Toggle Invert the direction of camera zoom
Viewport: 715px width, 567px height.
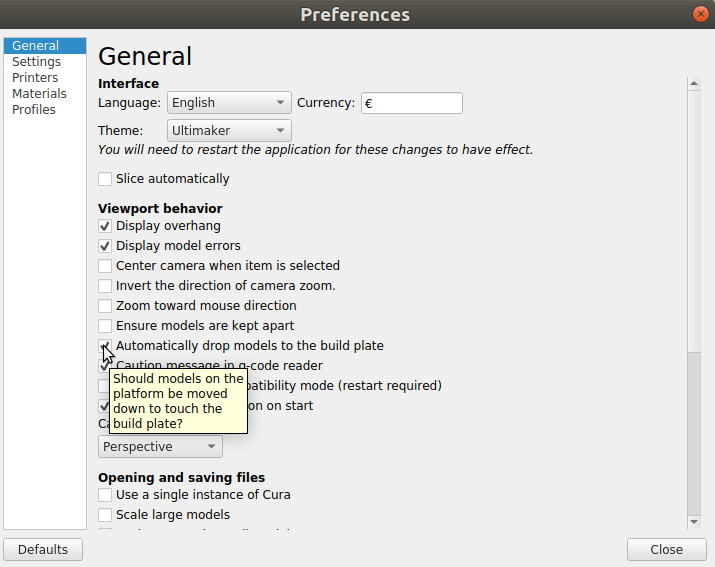click(x=105, y=286)
